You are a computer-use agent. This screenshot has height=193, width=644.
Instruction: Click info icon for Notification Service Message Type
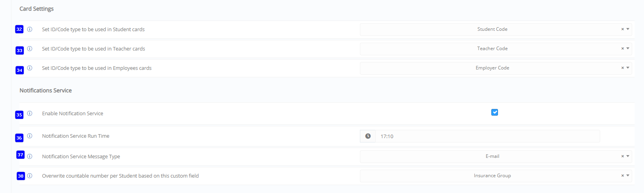click(x=30, y=156)
